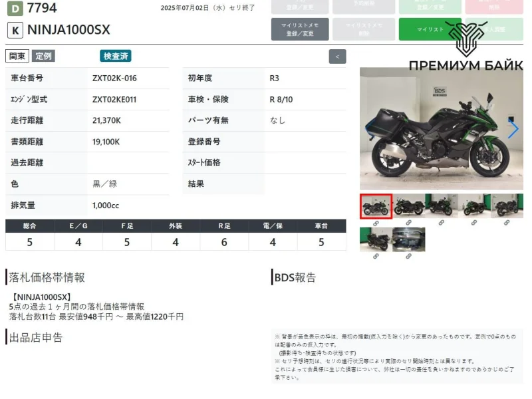Click the link icon under the engine close-up thumbnail
Screen dimensions: 532x399
(x=408, y=257)
